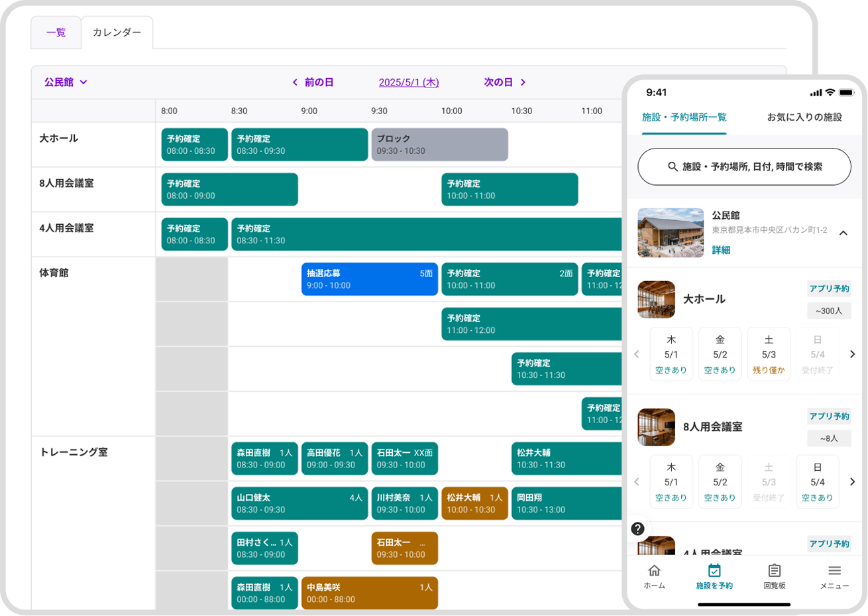Click the black help question mark icon
This screenshot has height=616, width=868.
point(637,528)
